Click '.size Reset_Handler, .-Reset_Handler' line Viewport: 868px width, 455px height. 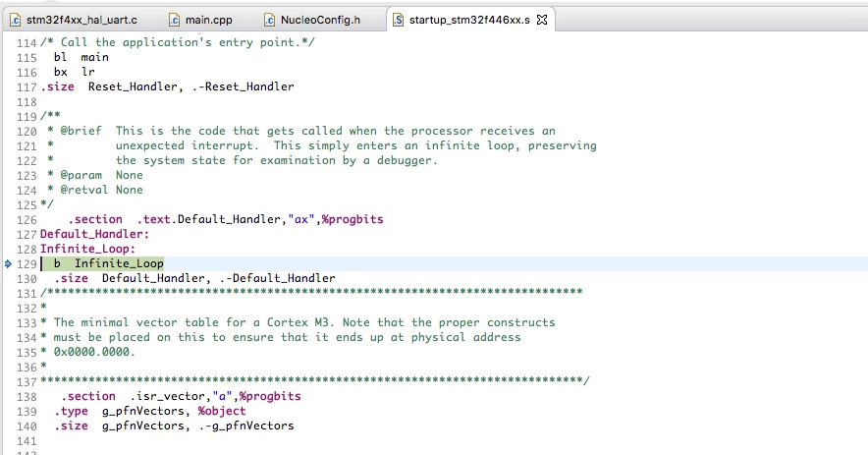point(167,87)
